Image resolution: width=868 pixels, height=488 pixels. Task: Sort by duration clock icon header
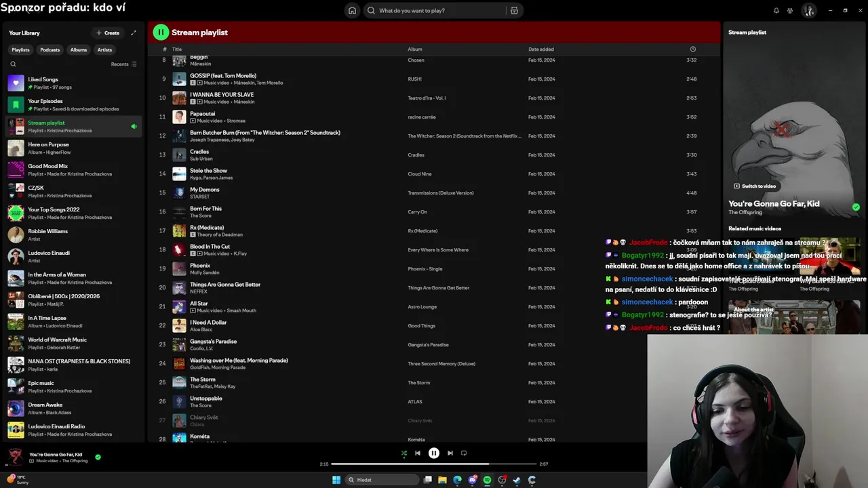pyautogui.click(x=692, y=49)
